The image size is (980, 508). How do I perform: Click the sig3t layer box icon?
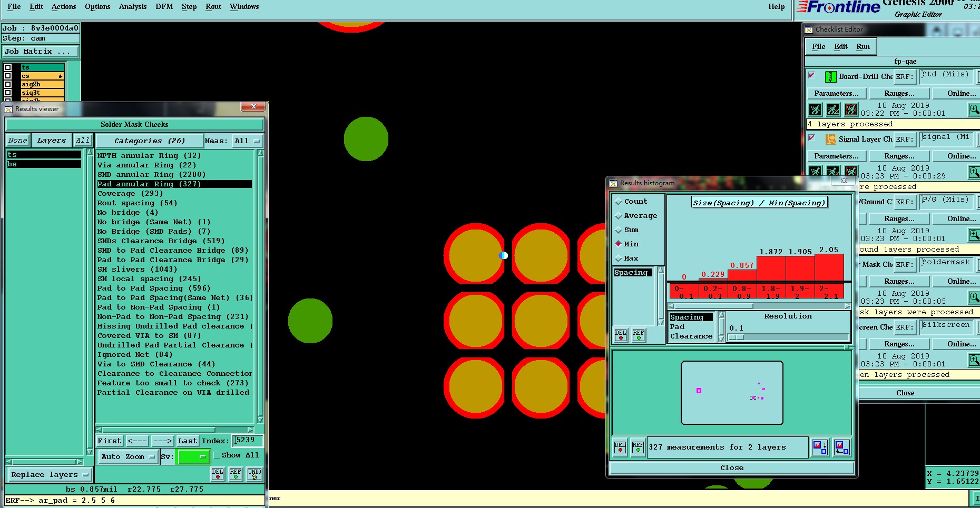click(8, 93)
